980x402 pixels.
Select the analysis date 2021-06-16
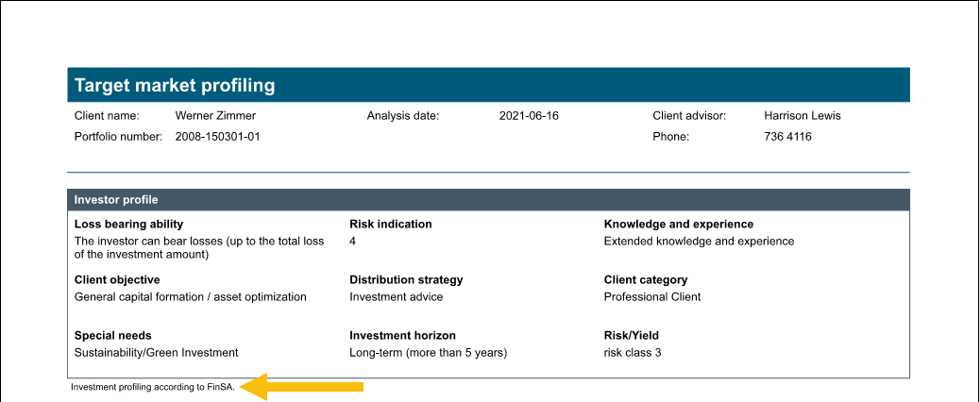click(529, 116)
